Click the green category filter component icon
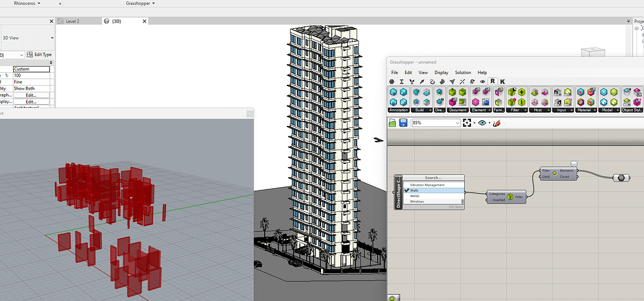 (510, 196)
